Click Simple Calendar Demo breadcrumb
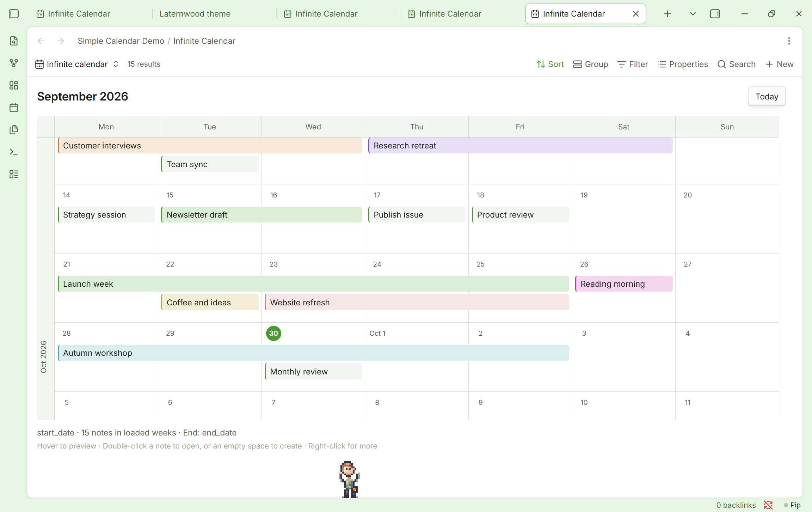 pyautogui.click(x=121, y=41)
